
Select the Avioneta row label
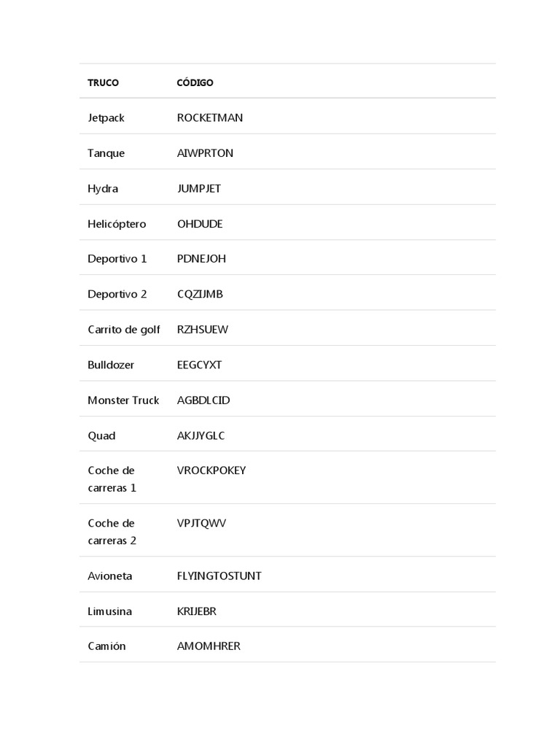(x=110, y=576)
